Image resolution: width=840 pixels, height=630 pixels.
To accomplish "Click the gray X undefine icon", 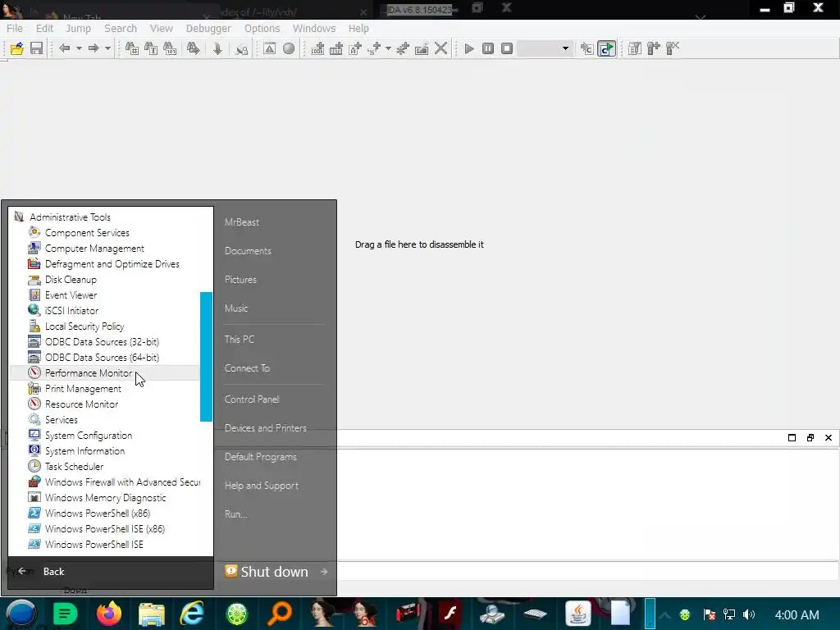I will click(441, 48).
